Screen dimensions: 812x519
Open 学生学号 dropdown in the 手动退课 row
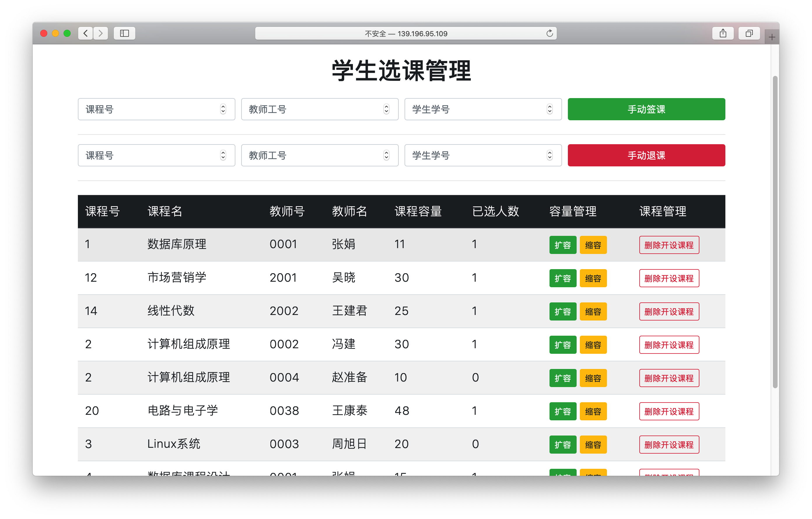[482, 155]
